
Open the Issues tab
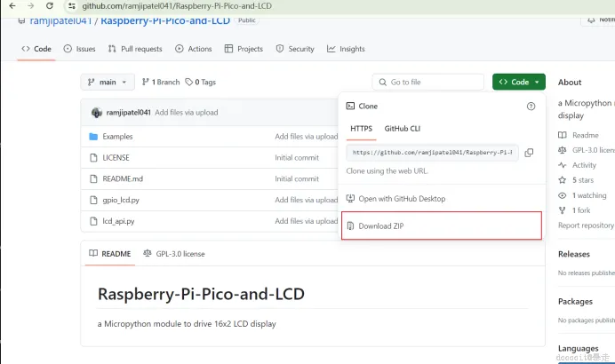[x=80, y=49]
